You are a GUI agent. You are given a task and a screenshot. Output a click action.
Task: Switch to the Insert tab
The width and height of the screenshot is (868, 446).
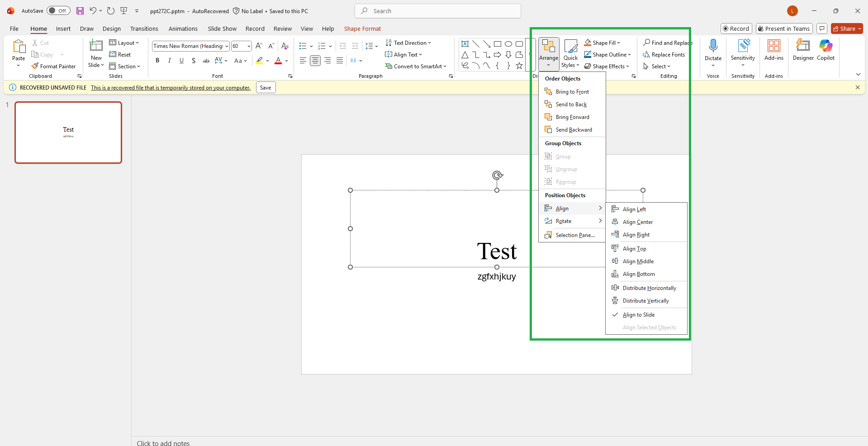[x=63, y=28]
